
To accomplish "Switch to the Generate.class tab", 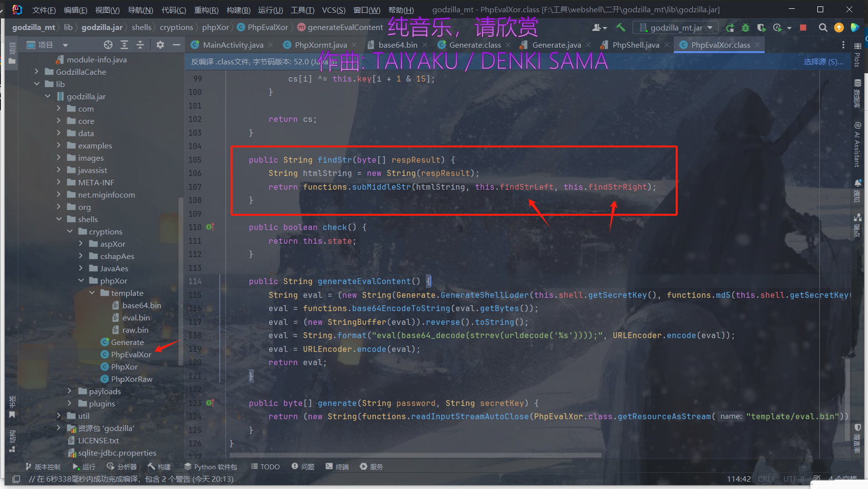I will (x=475, y=45).
